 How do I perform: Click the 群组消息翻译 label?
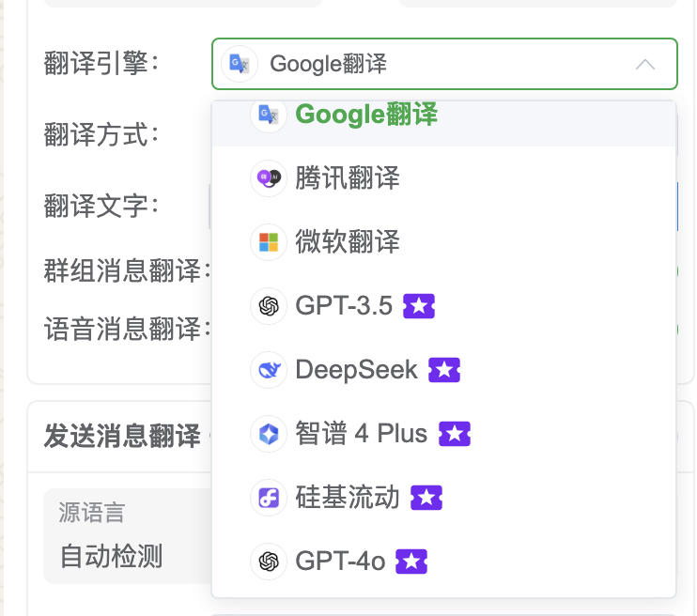127,270
